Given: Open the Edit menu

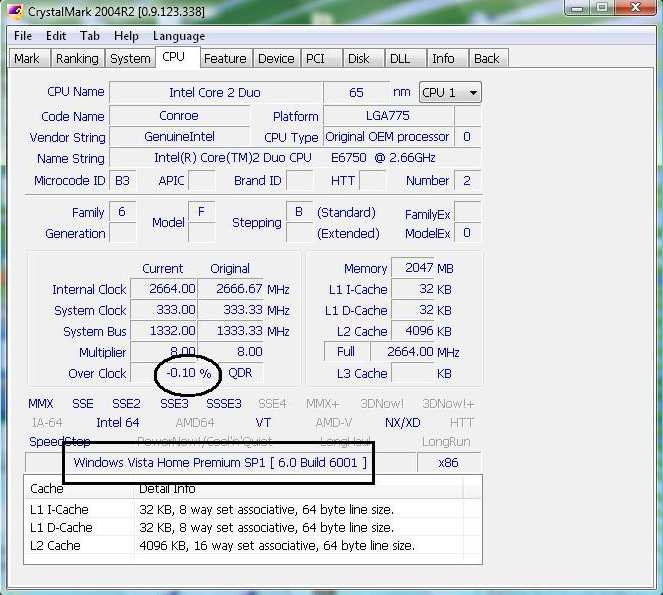Looking at the screenshot, I should click(x=56, y=36).
